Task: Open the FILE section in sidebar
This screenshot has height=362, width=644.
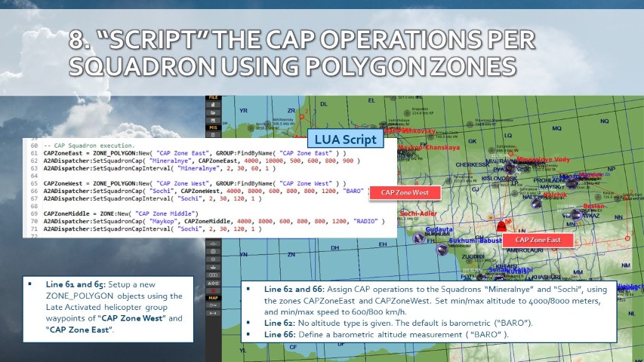Action: 214,97
